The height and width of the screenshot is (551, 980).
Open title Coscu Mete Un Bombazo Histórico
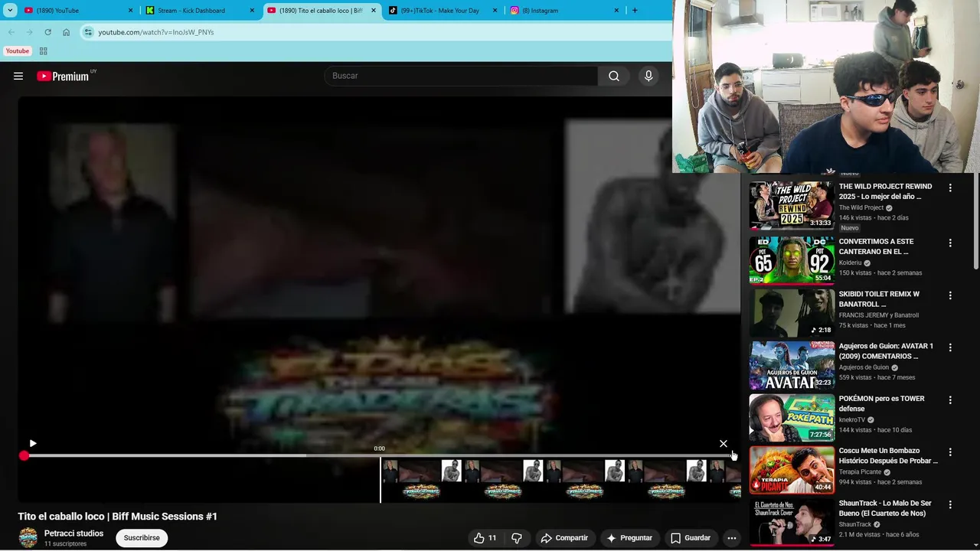point(888,455)
